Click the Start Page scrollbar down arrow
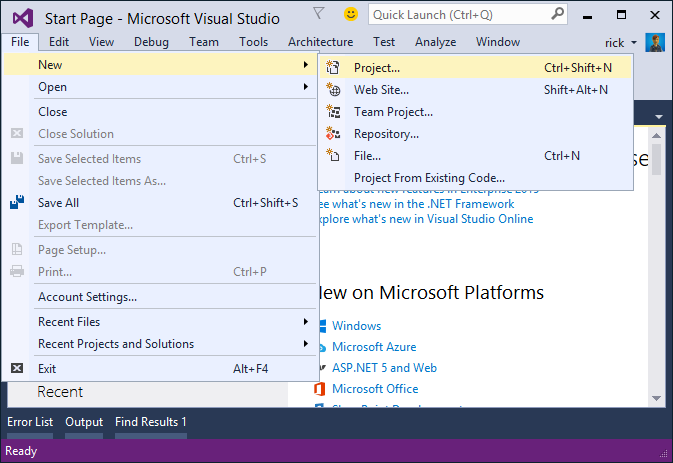The image size is (673, 463). (x=656, y=398)
